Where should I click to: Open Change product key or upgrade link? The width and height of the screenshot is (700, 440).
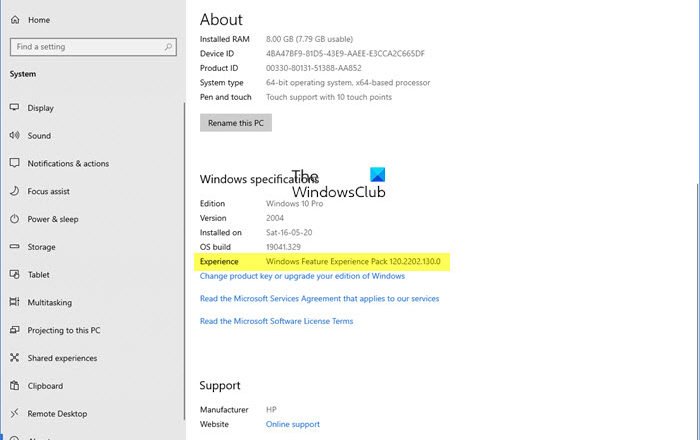point(302,276)
